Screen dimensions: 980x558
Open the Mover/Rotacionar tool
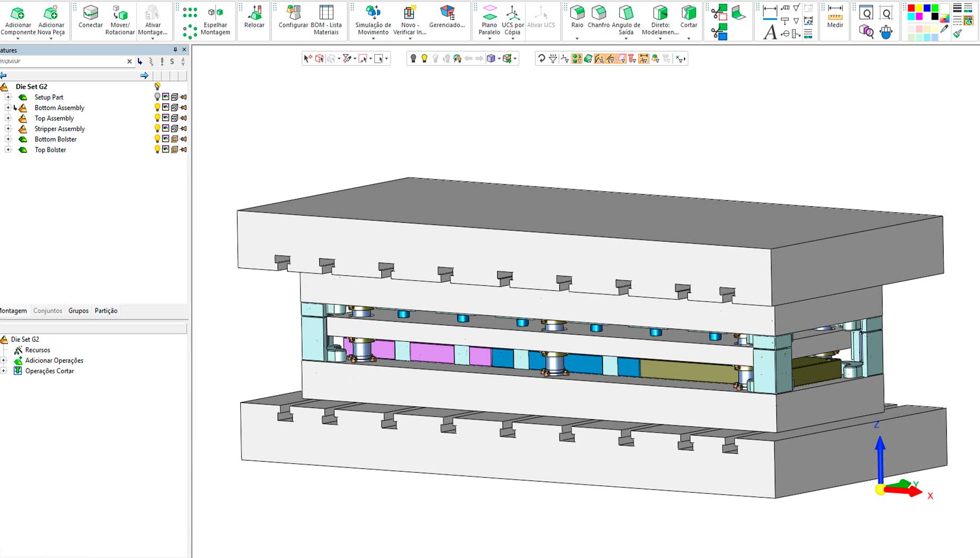coord(120,20)
